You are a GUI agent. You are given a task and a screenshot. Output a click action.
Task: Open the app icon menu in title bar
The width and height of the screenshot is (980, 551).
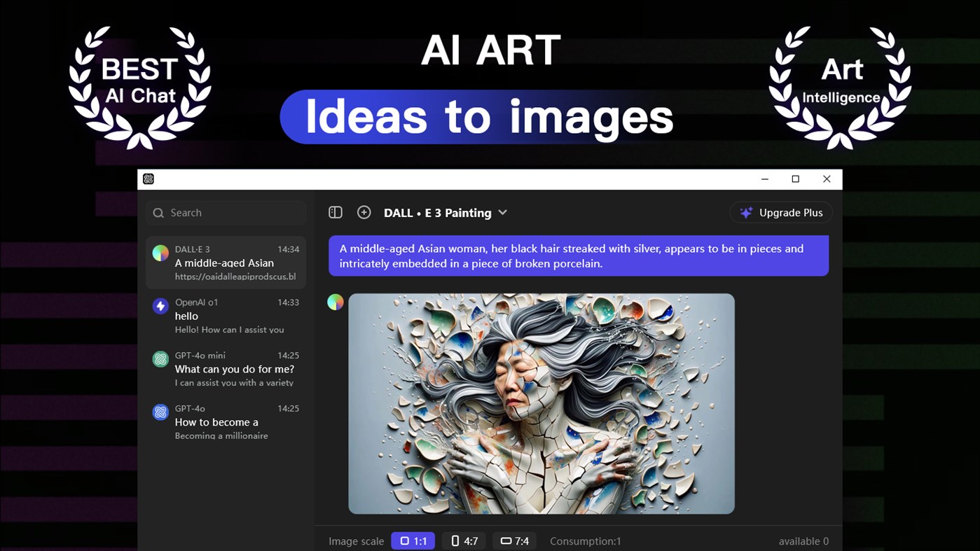pos(148,179)
